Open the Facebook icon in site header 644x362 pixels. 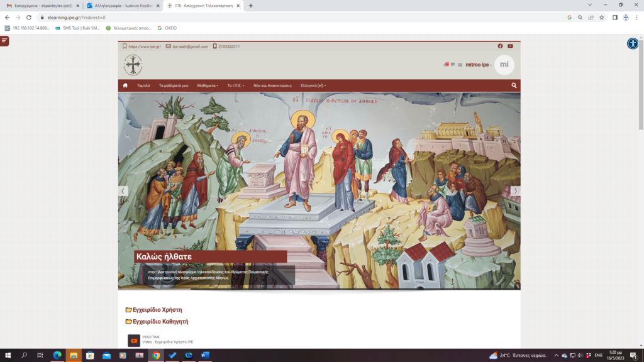click(x=500, y=46)
